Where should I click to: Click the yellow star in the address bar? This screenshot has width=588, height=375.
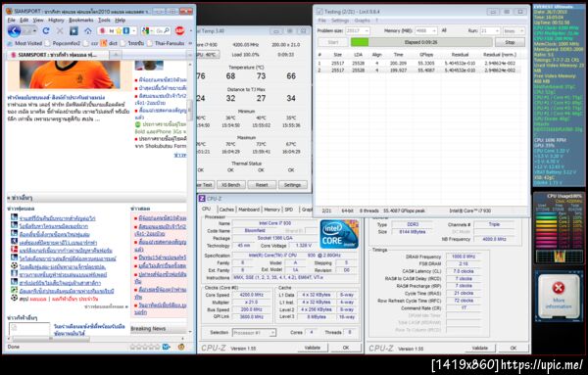(x=119, y=31)
